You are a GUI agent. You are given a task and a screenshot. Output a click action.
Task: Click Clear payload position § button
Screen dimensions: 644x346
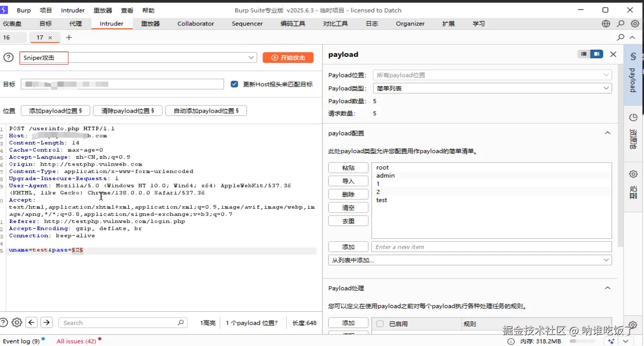tap(127, 111)
